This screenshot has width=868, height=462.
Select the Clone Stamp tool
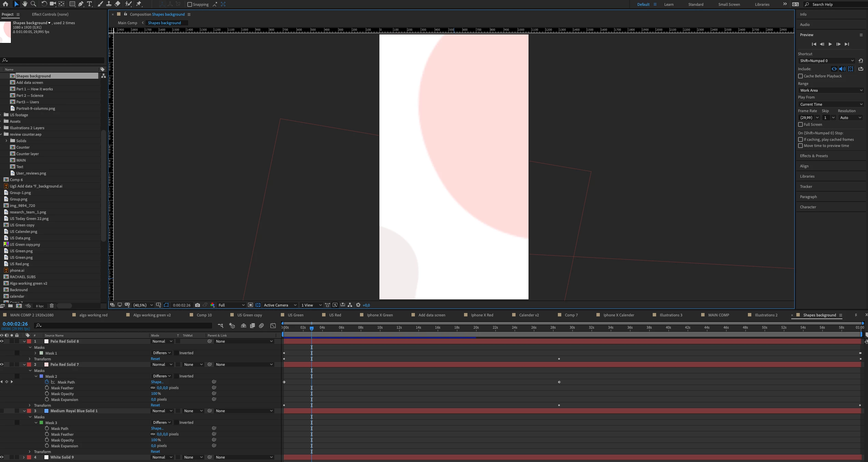coord(108,4)
